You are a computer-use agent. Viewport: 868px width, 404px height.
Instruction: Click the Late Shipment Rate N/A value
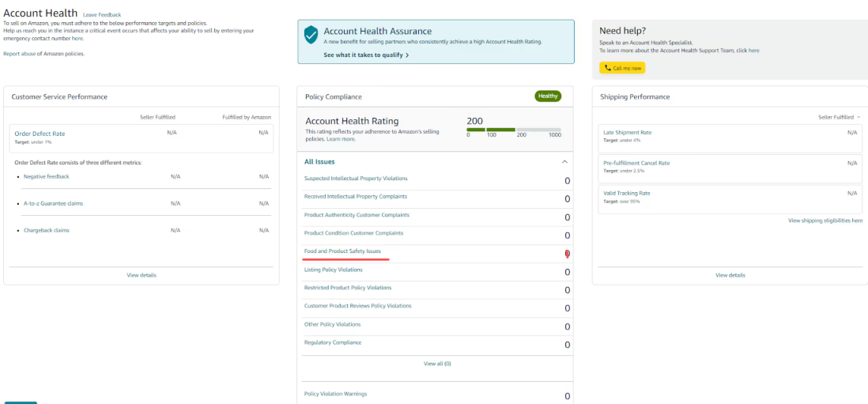coord(852,133)
